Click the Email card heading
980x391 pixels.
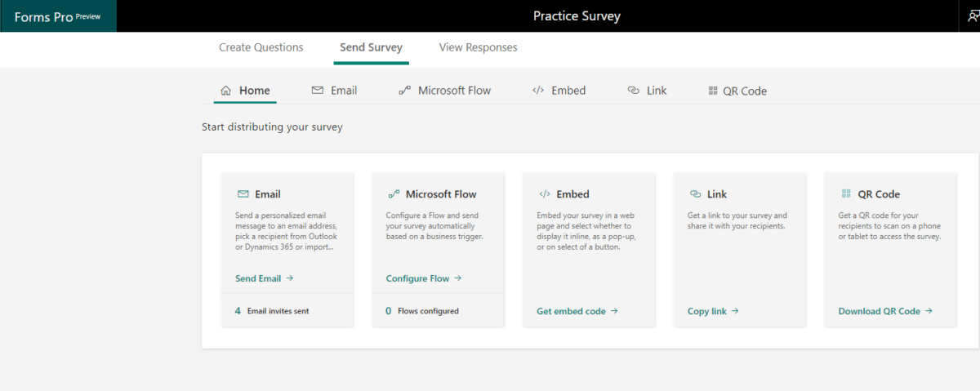(x=268, y=194)
